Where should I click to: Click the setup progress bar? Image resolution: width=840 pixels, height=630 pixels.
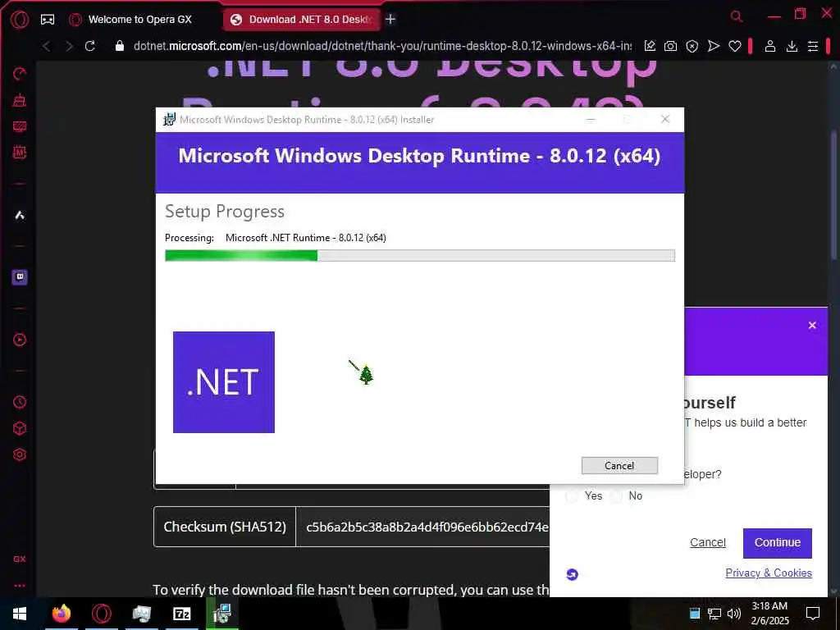pyautogui.click(x=420, y=256)
